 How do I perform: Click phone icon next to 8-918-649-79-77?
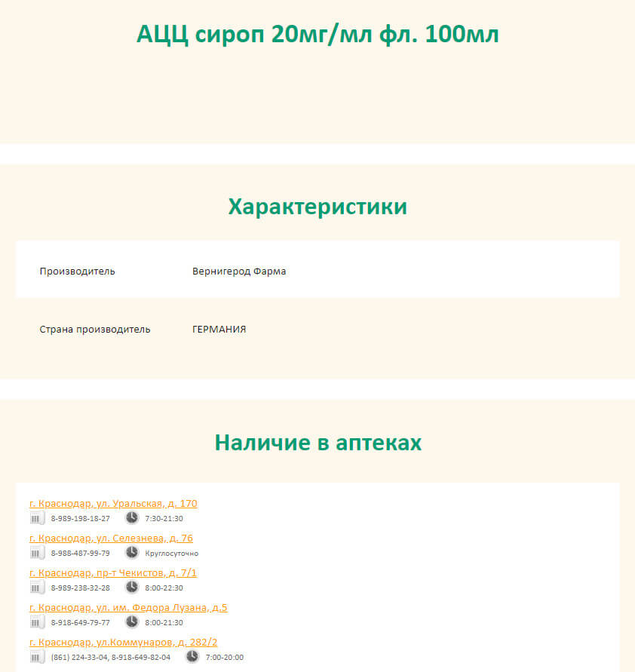(37, 622)
